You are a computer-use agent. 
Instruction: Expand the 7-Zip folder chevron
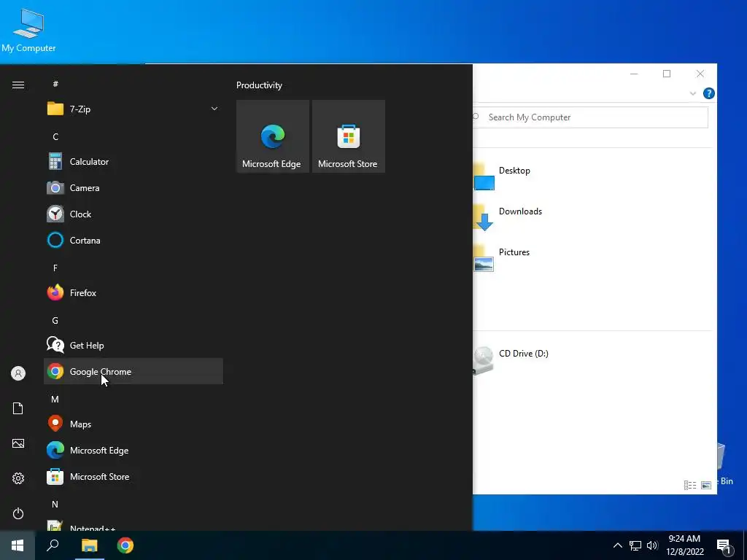coord(214,109)
